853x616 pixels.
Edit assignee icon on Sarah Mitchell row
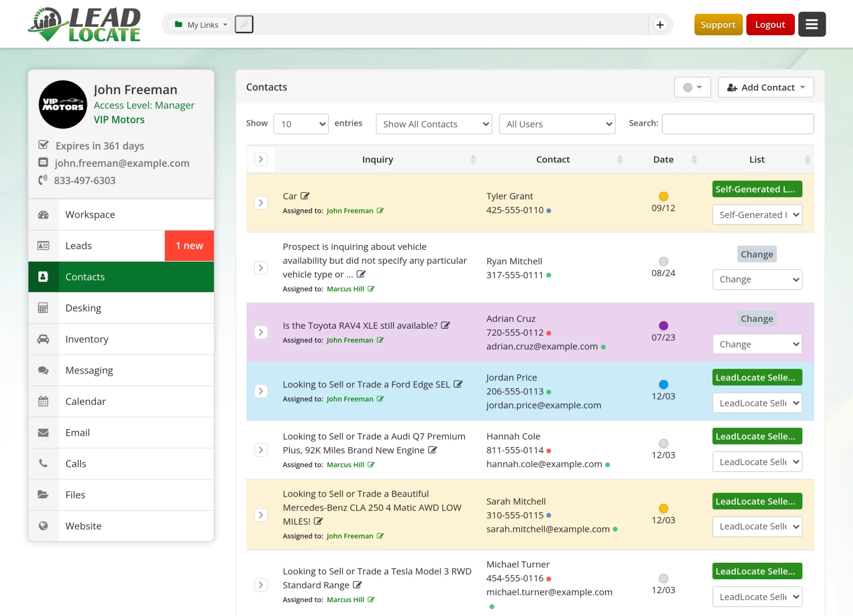pos(380,536)
